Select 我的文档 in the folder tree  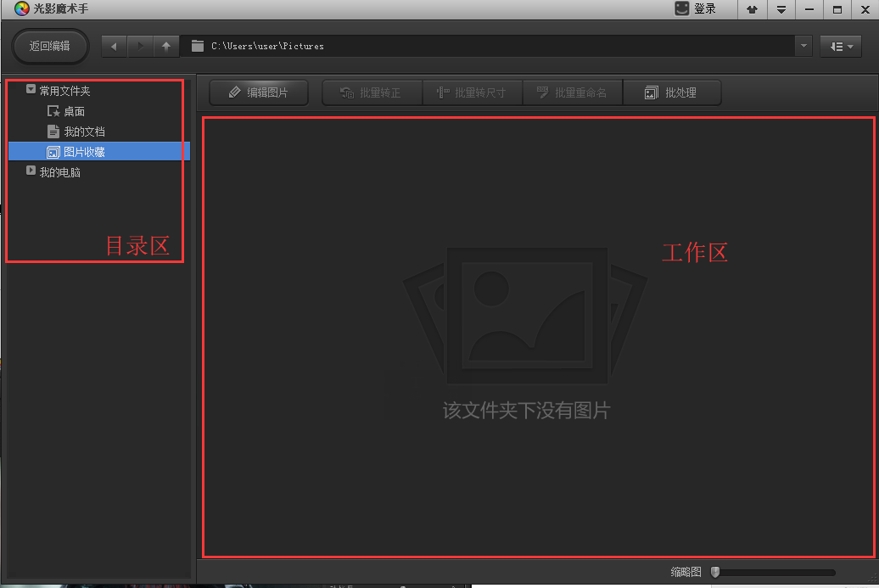coord(80,132)
